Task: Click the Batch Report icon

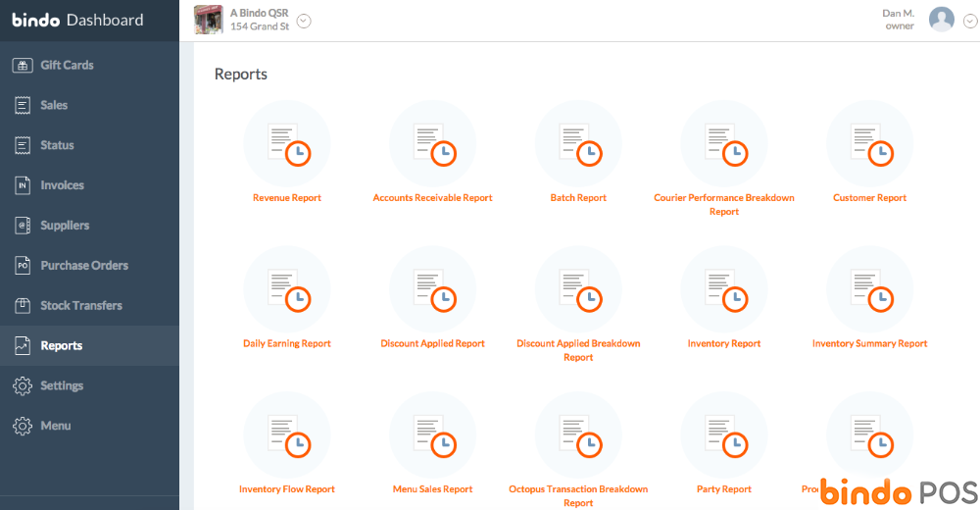Action: click(x=578, y=144)
